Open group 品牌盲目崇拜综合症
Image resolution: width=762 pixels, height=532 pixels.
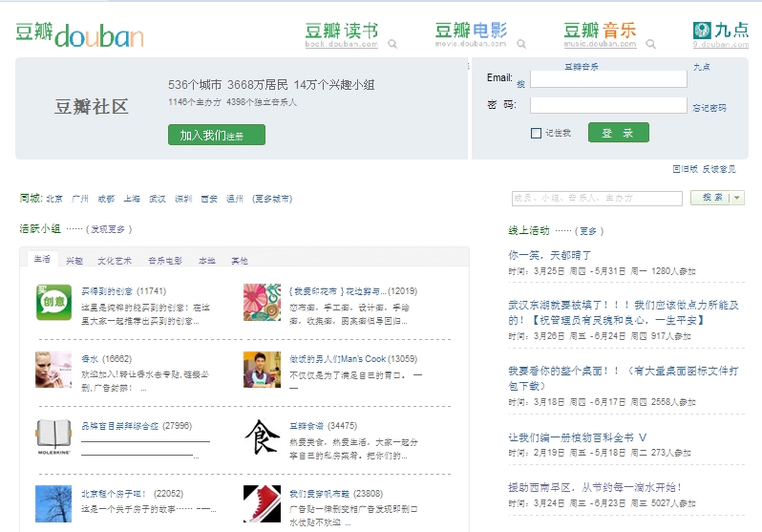pos(120,426)
